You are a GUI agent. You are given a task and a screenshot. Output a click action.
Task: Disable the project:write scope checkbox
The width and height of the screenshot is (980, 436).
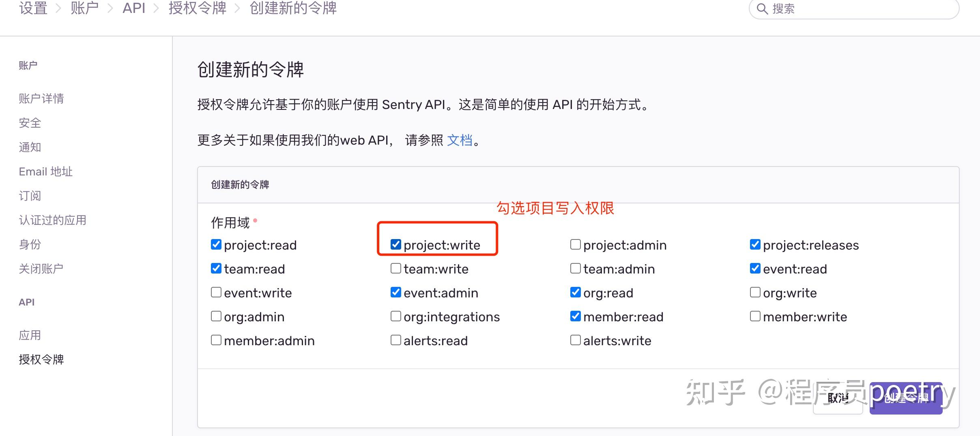[396, 244]
